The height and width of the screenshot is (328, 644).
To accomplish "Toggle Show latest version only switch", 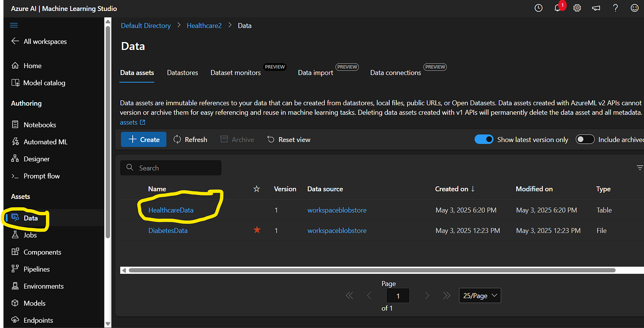I will [483, 139].
